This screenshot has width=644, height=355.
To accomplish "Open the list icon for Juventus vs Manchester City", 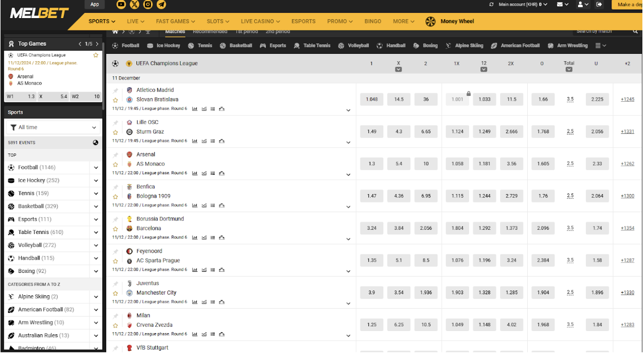I will pyautogui.click(x=213, y=302).
